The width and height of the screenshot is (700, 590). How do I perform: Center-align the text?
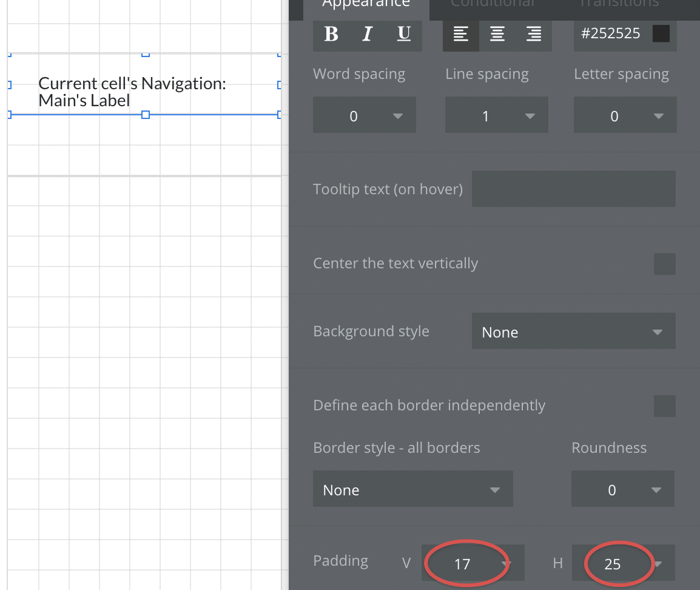497,34
